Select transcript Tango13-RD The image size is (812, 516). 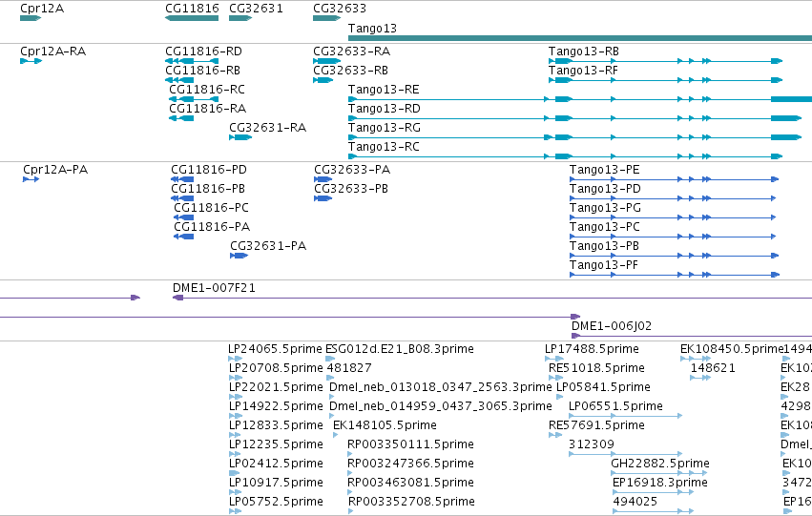pyautogui.click(x=385, y=109)
